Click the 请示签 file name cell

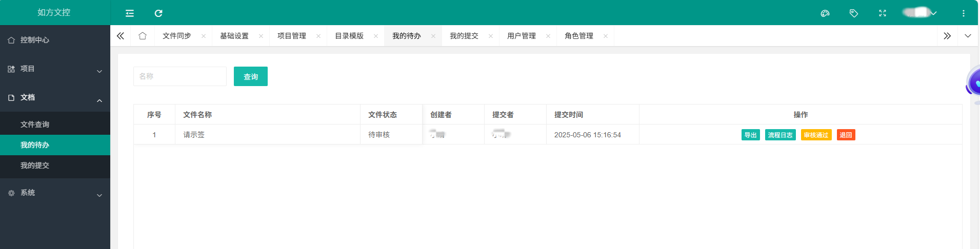[268, 135]
